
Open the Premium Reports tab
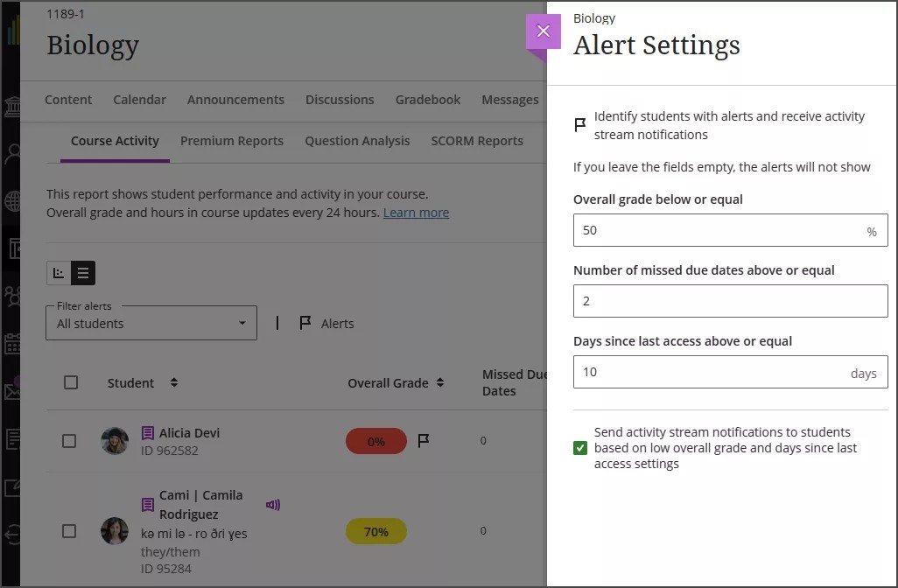point(231,141)
